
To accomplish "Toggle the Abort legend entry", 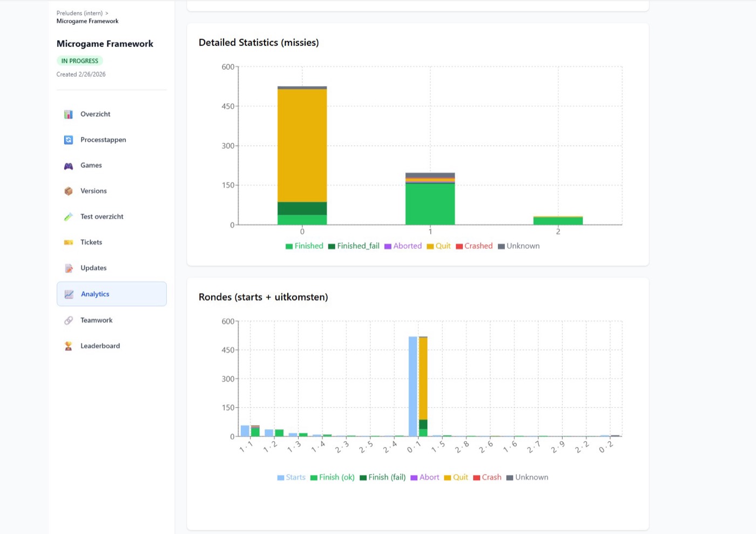I will click(425, 477).
